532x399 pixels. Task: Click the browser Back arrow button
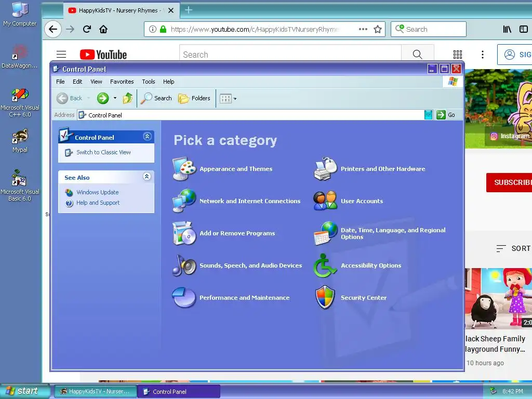click(x=53, y=29)
